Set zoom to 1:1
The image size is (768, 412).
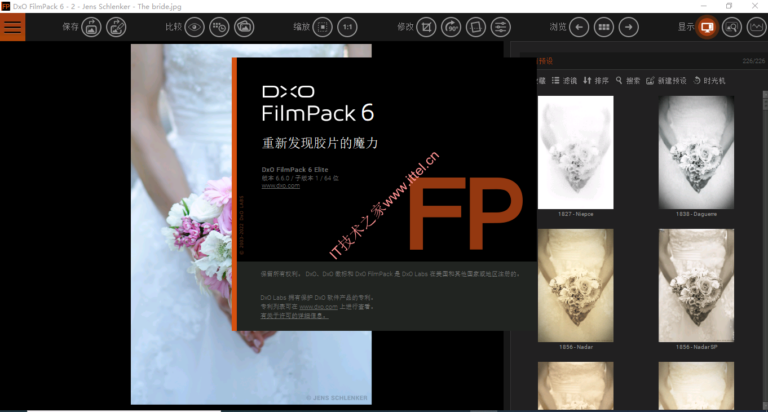(347, 27)
